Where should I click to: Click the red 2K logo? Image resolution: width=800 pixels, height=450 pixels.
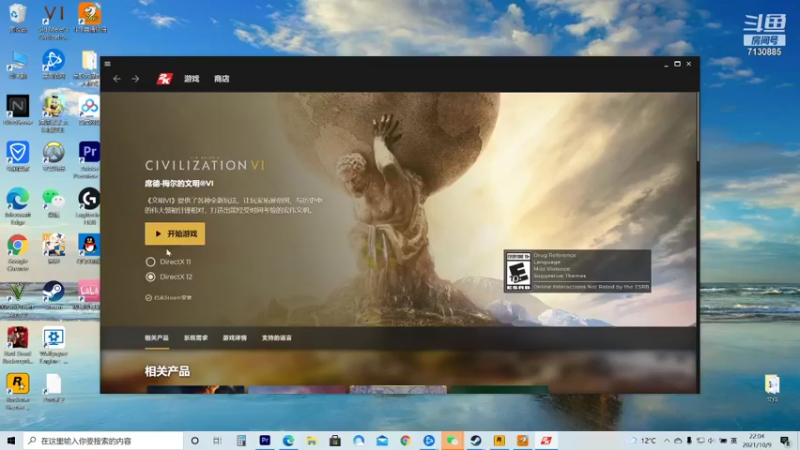tap(164, 79)
